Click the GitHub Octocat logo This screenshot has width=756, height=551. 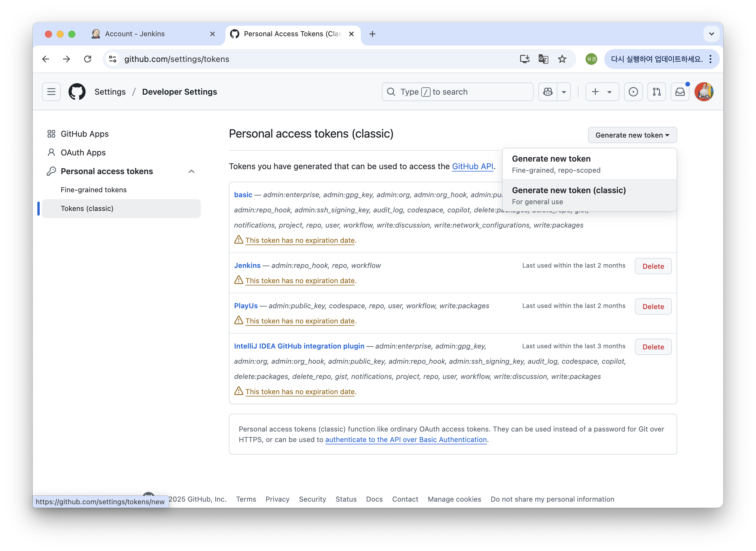coord(77,92)
